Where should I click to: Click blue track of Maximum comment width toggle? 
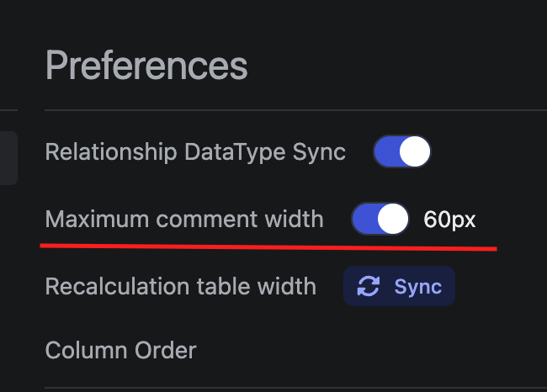click(364, 220)
